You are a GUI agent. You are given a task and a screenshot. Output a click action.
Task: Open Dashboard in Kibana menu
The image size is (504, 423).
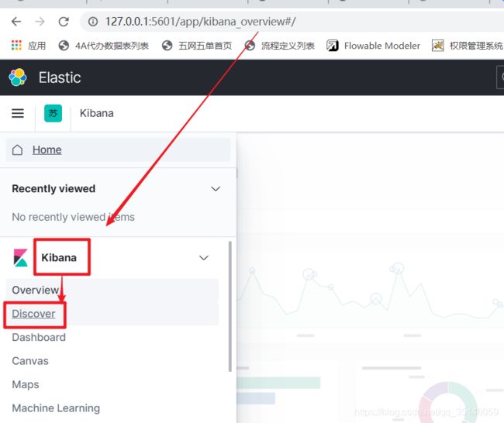coord(39,337)
